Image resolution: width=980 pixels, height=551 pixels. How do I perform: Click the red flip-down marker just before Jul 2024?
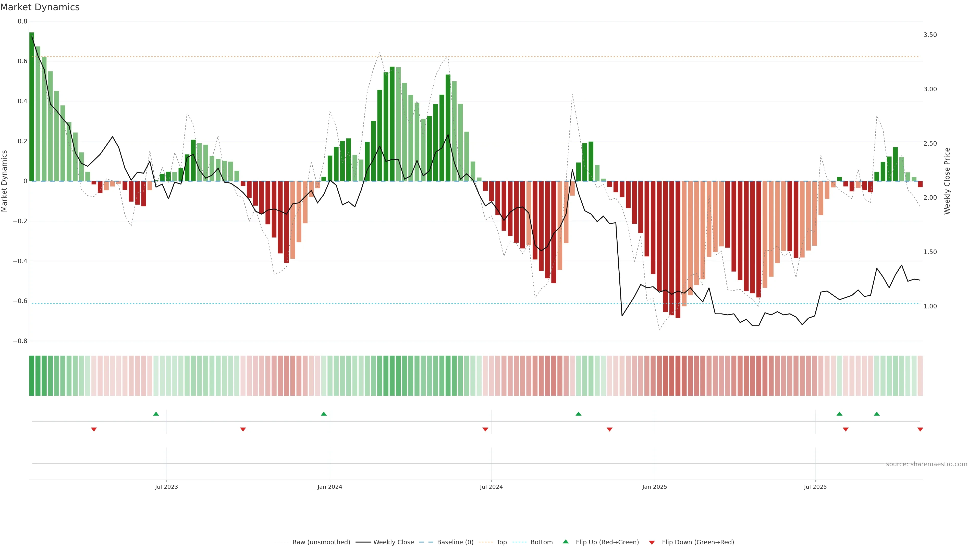tap(485, 429)
